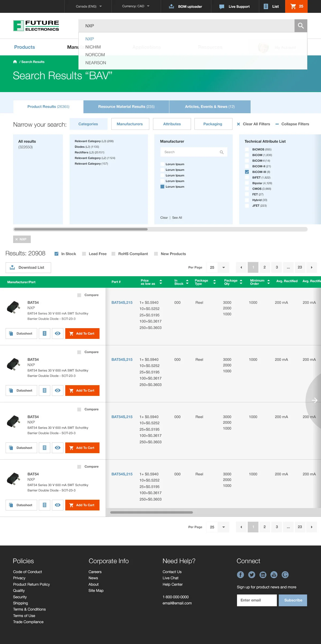Select the Manufacturers filter tab

pos(130,124)
